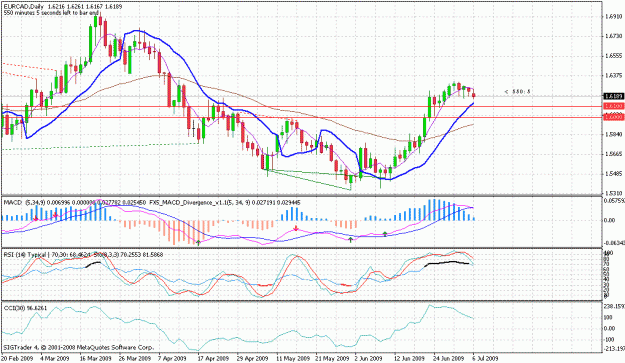Select the 238.159 value on CCI scale
The width and height of the screenshot is (625, 363).
614,307
